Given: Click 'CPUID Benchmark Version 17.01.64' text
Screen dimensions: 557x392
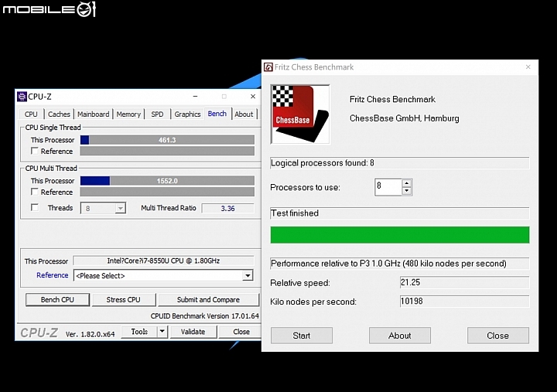Looking at the screenshot, I should (204, 316).
